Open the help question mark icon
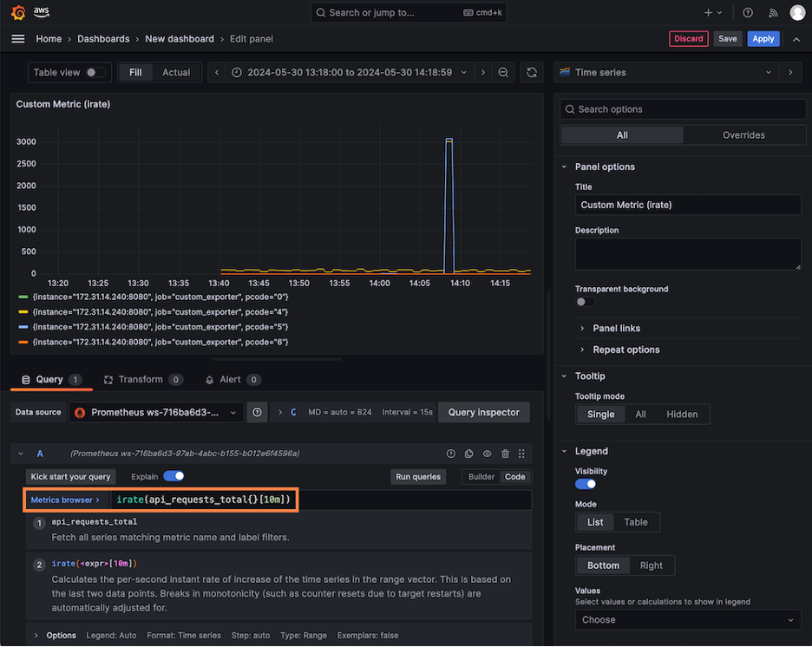Image resolution: width=812 pixels, height=647 pixels. (x=748, y=13)
